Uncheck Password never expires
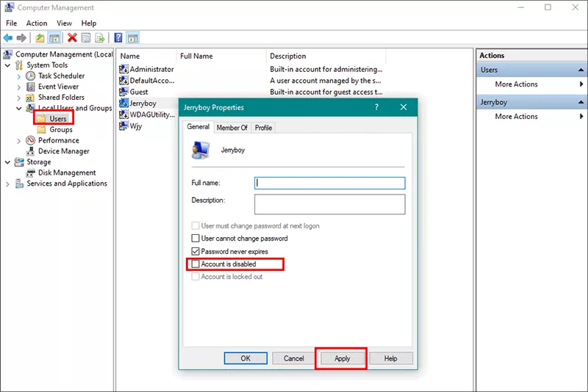This screenshot has height=392, width=588. (196, 251)
